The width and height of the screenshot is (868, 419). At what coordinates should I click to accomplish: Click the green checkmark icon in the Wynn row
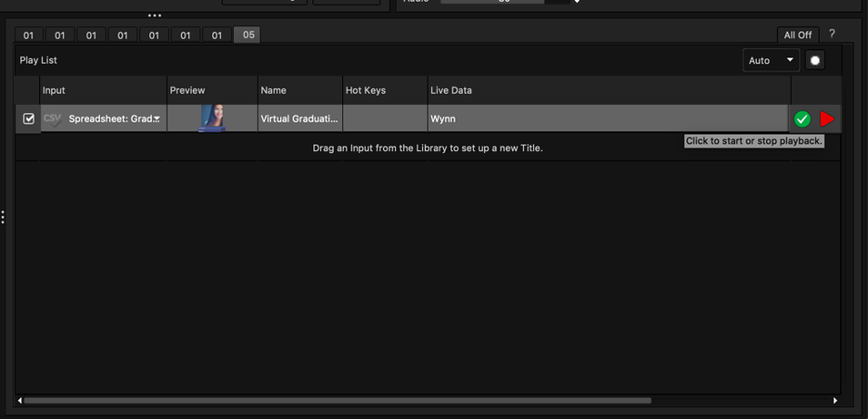click(802, 119)
